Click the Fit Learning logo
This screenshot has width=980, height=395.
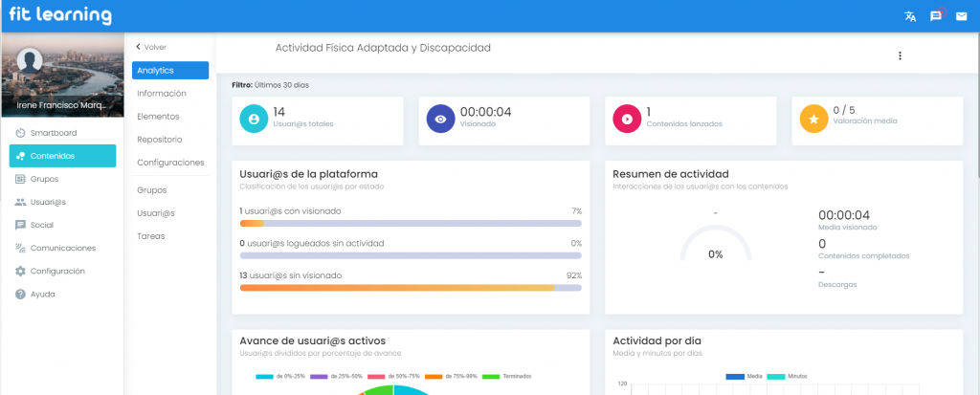[x=59, y=15]
